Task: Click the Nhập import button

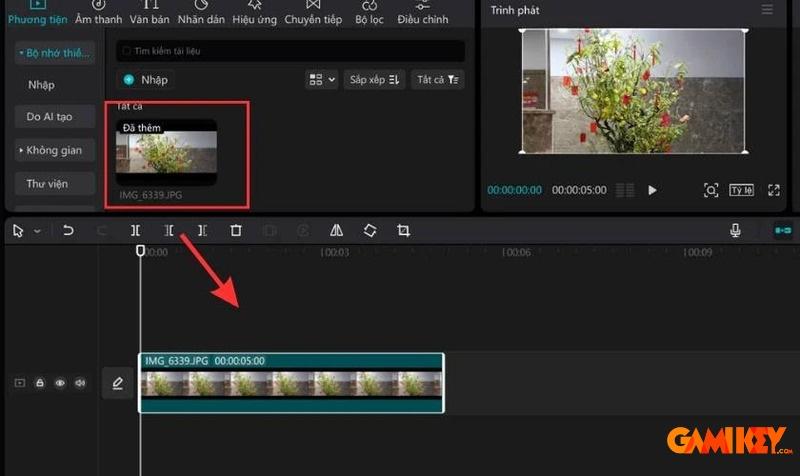Action: [x=146, y=79]
